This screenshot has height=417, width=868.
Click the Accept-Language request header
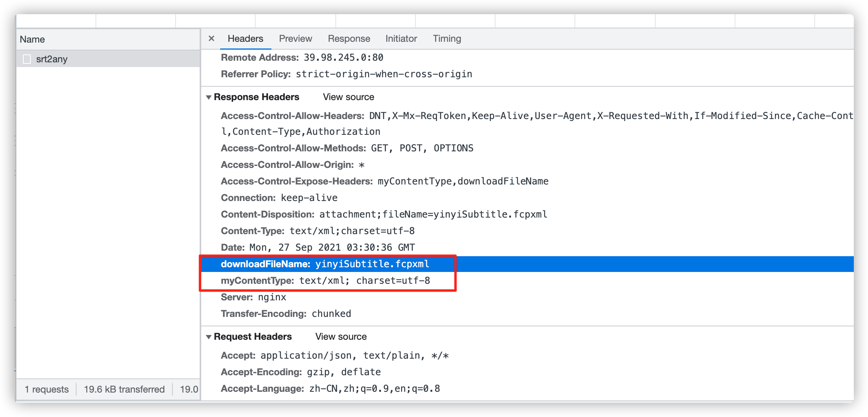tap(330, 389)
